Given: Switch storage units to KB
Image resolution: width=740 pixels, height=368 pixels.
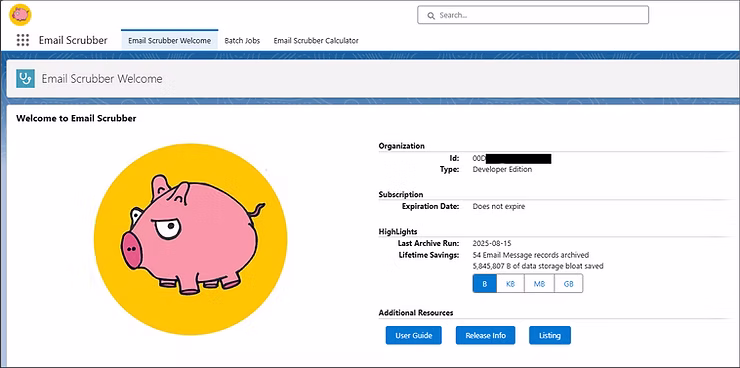Looking at the screenshot, I should [510, 284].
